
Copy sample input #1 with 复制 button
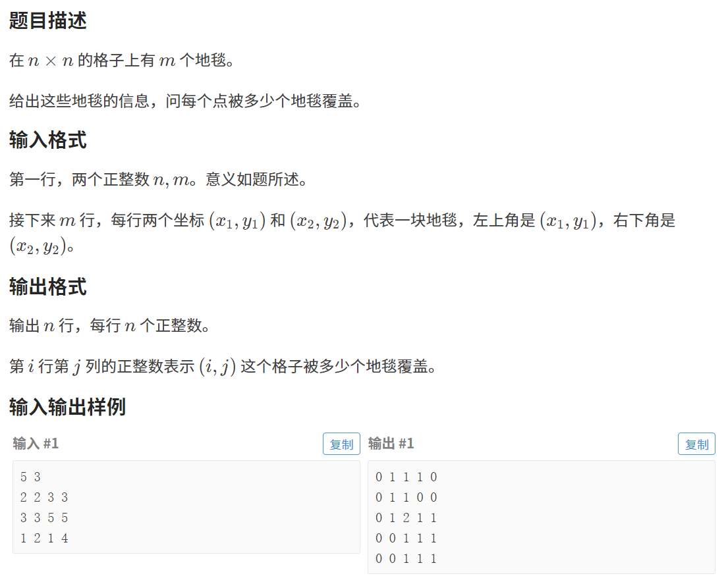tap(341, 444)
